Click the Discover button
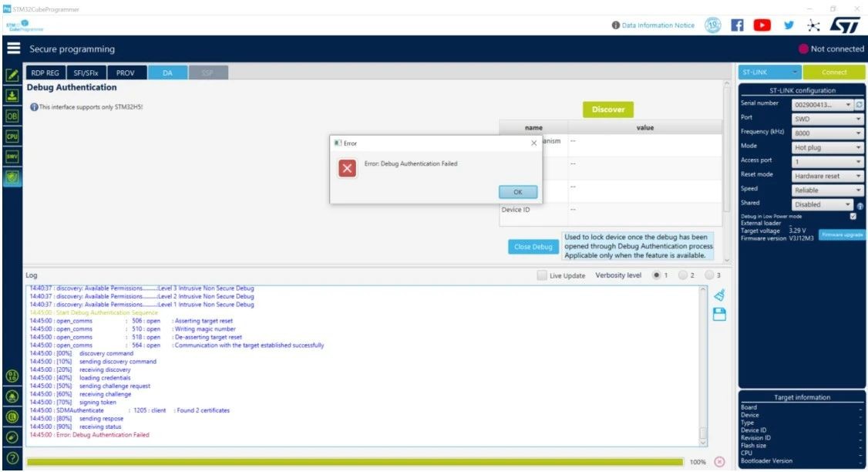This screenshot has width=868, height=472. click(607, 110)
